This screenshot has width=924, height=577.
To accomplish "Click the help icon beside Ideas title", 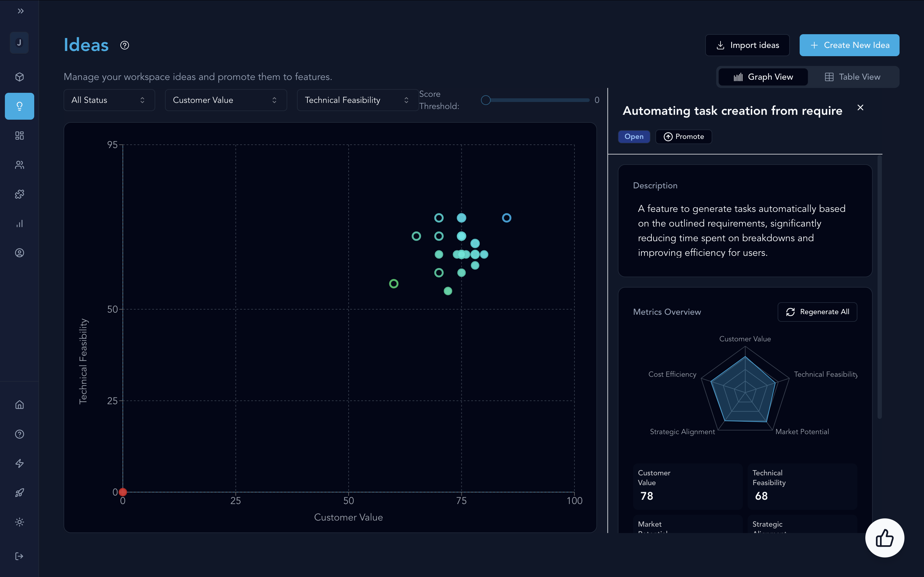I will click(124, 45).
